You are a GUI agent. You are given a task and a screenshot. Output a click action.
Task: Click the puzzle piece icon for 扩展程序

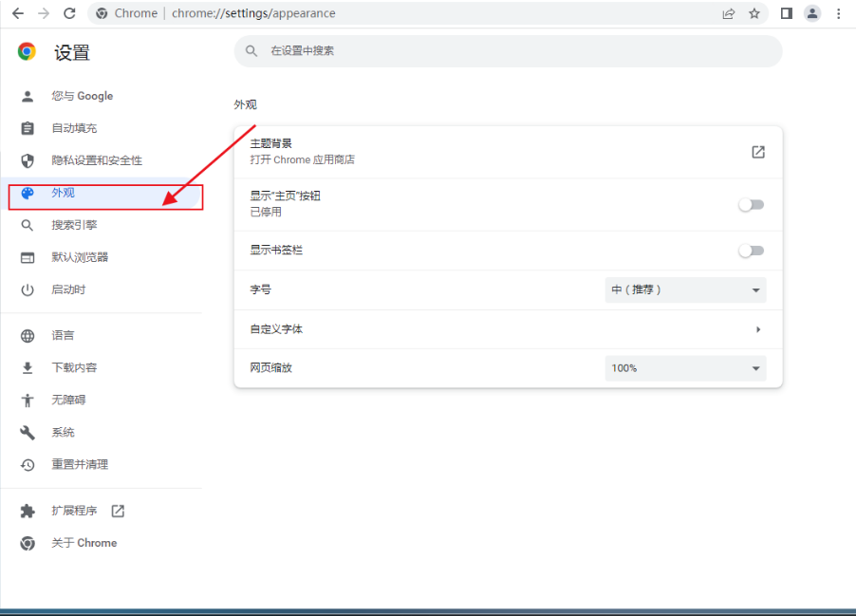pos(28,512)
